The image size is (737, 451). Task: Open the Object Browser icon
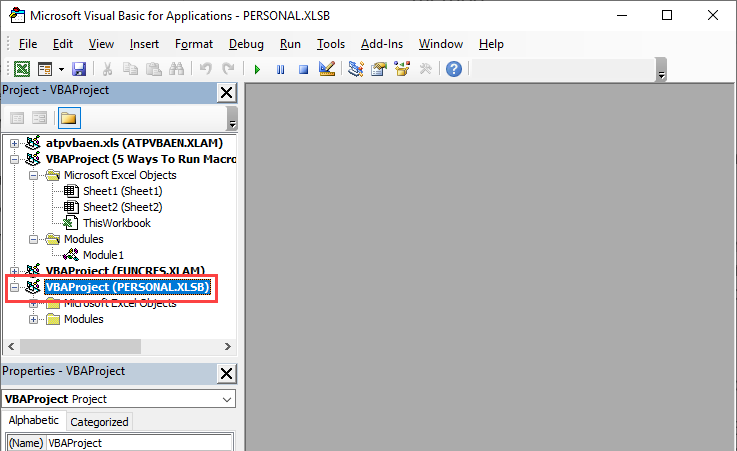(x=402, y=69)
